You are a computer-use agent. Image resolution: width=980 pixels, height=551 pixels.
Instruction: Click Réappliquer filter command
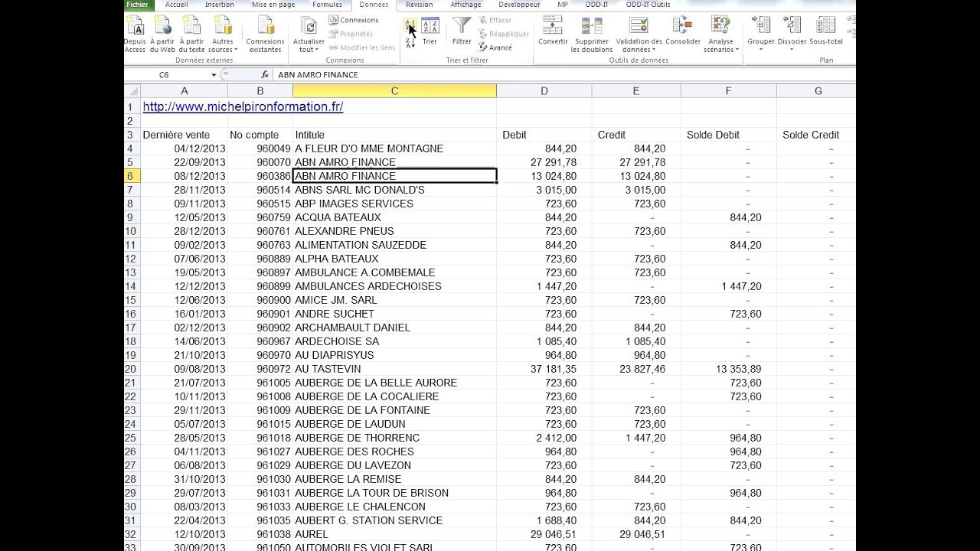coord(503,34)
